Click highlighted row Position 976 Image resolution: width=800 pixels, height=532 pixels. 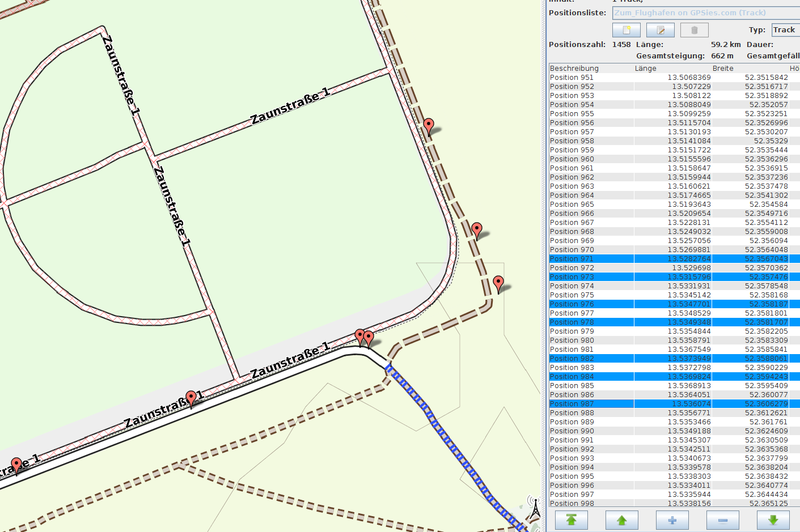(x=674, y=304)
